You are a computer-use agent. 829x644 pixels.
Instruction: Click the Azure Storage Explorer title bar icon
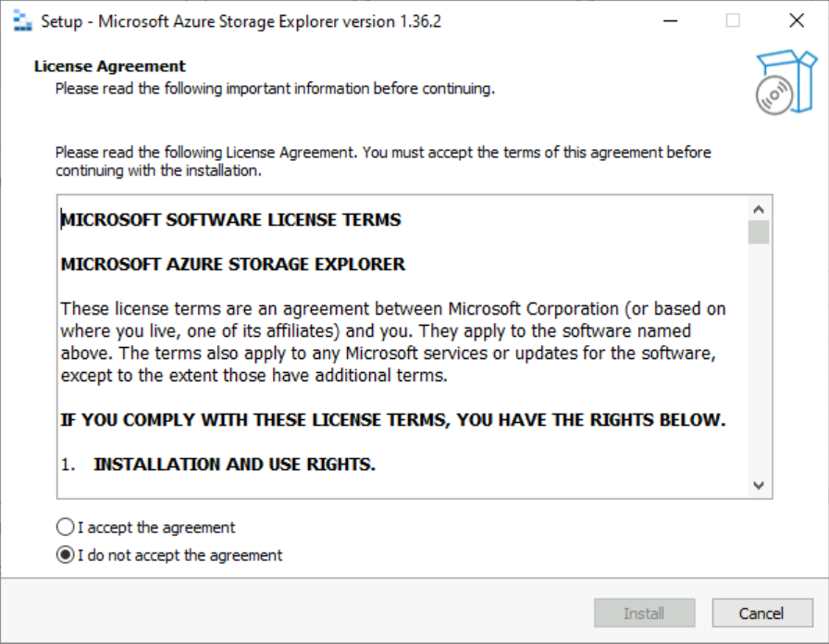[x=22, y=20]
